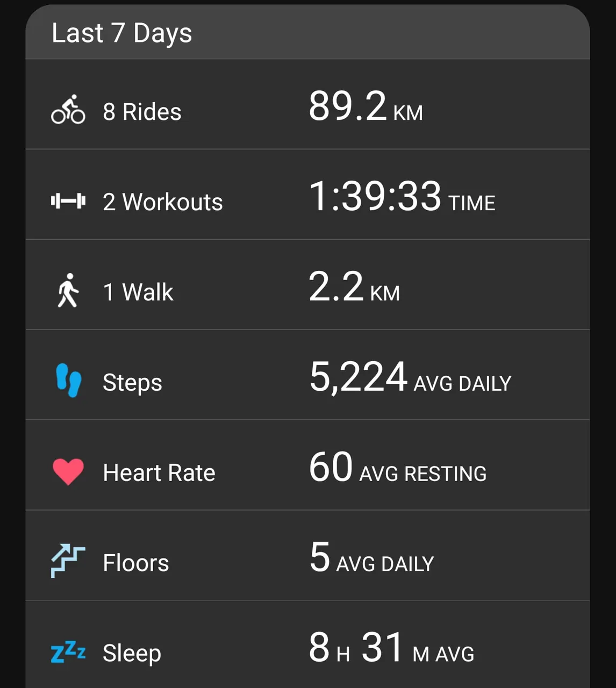This screenshot has width=616, height=688.
Task: Open the Sleep label
Action: coord(132,654)
